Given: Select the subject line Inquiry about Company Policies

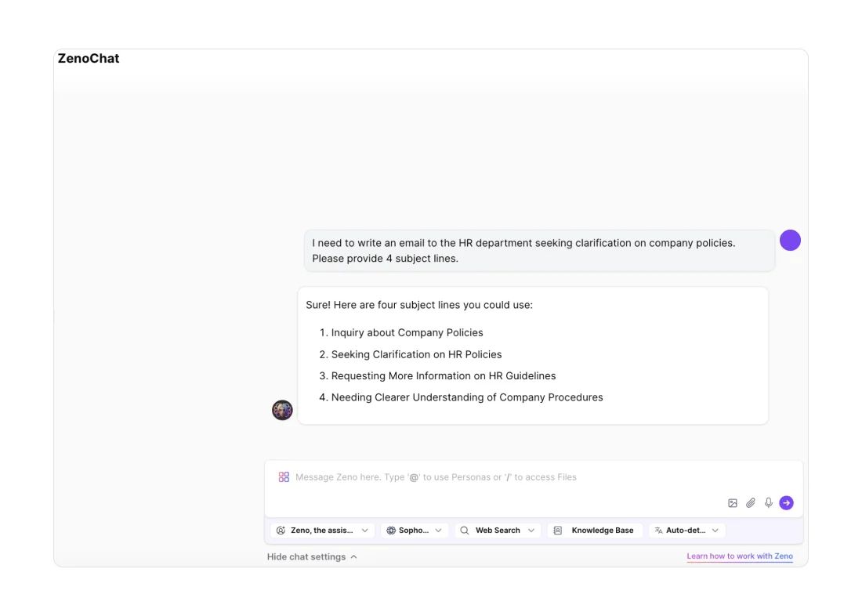Looking at the screenshot, I should pyautogui.click(x=407, y=333).
